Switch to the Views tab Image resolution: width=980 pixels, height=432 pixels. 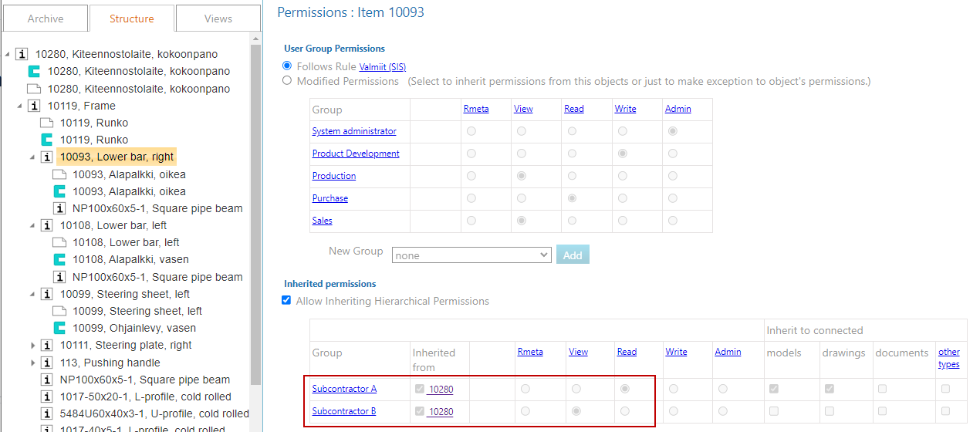click(218, 19)
